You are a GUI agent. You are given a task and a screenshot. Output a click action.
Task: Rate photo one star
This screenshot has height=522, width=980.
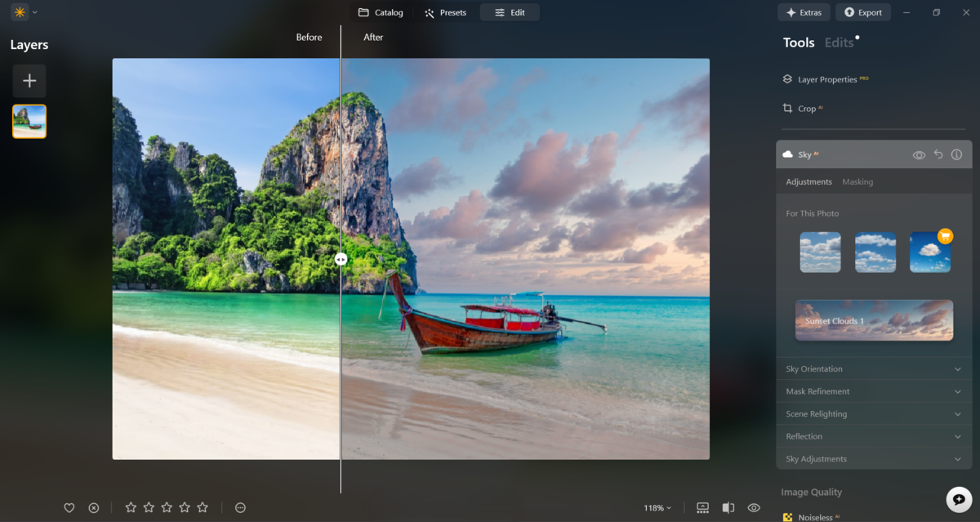[x=131, y=508]
